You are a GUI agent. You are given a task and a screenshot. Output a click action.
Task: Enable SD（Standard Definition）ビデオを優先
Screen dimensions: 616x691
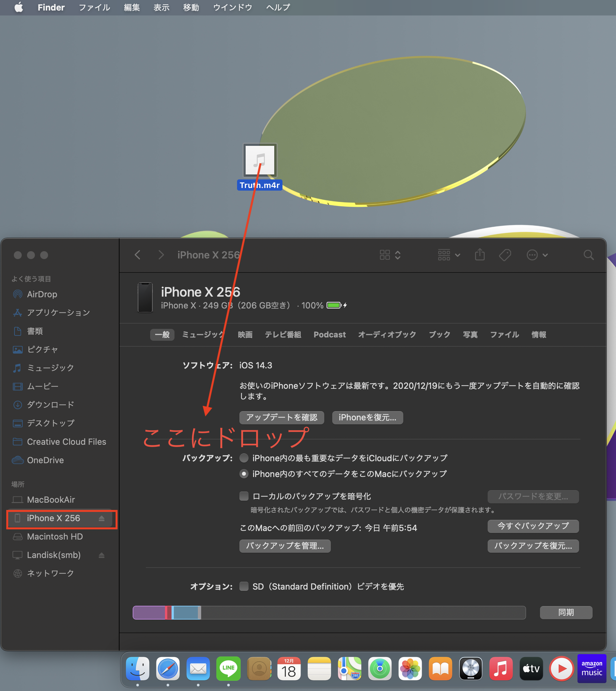(244, 586)
